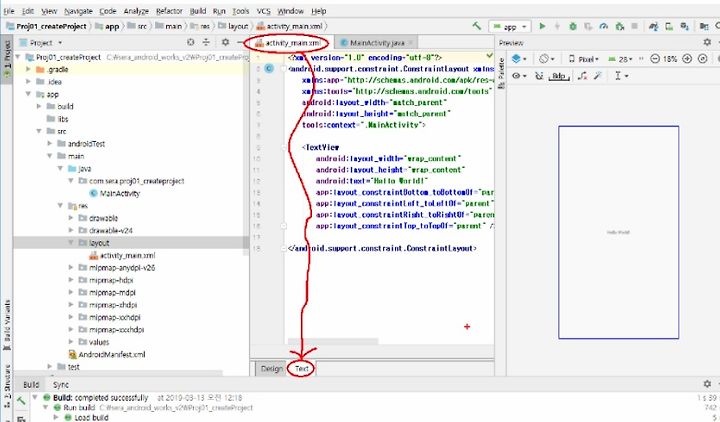Collapse the layout folder

[71, 242]
